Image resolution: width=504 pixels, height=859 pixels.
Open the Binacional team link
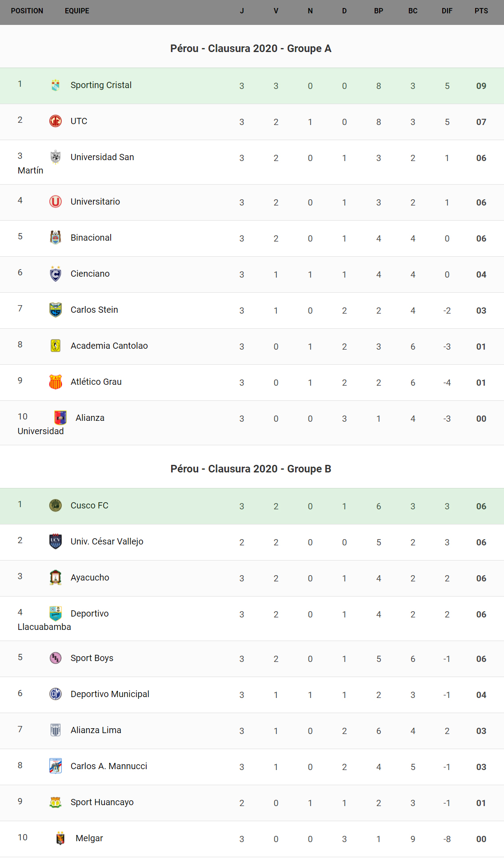[91, 238]
